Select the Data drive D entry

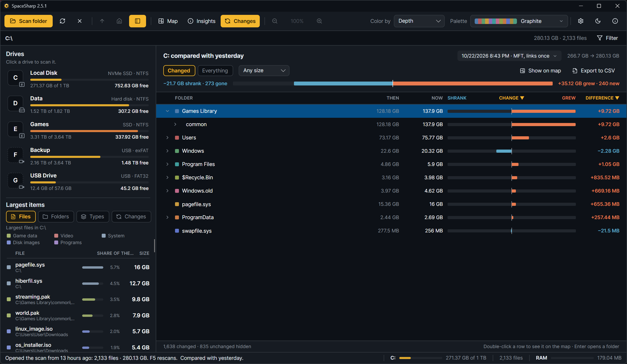[x=78, y=105]
